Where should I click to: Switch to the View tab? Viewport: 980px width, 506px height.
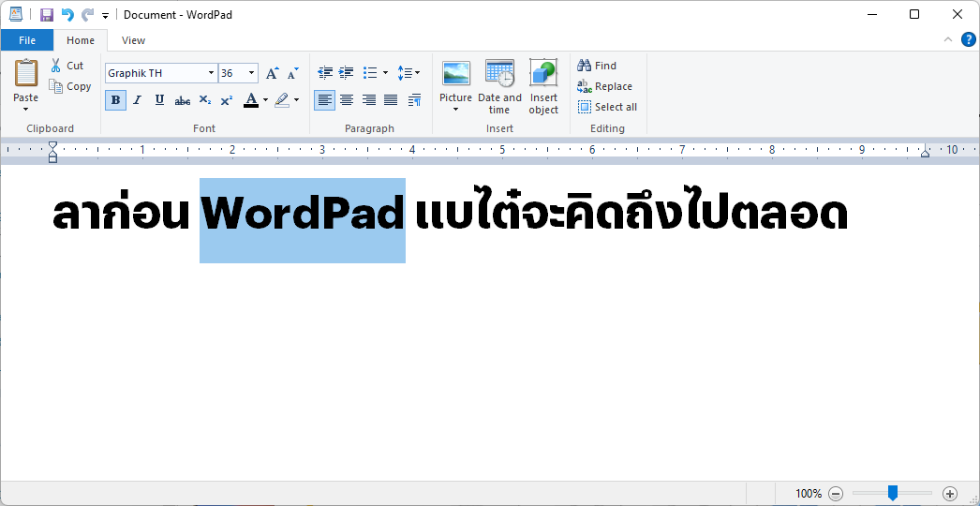133,40
